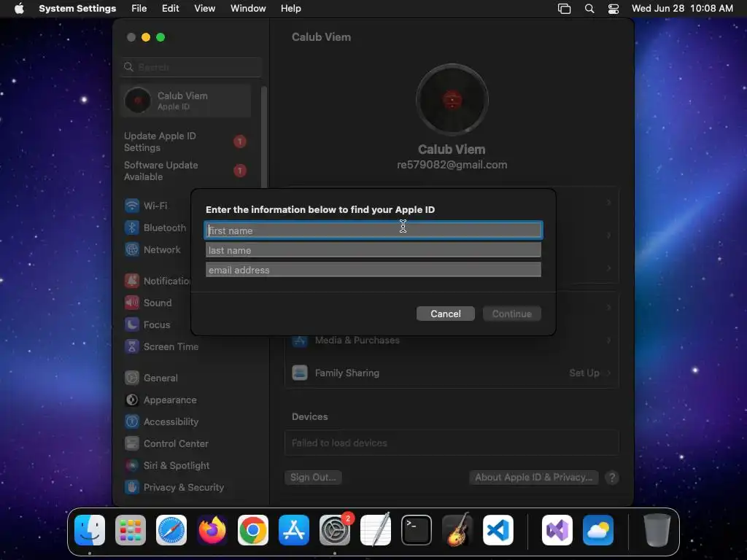Click the Focus moon icon

pos(132,324)
